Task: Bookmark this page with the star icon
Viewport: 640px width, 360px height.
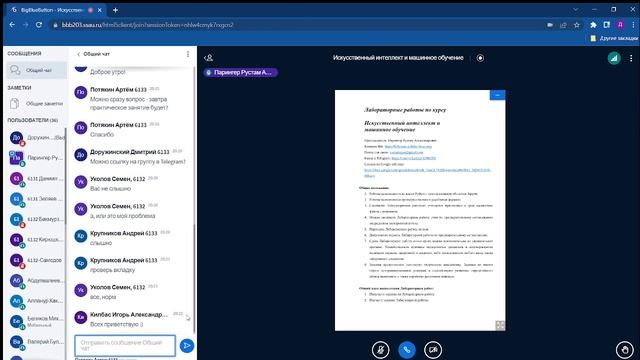Action: point(576,25)
